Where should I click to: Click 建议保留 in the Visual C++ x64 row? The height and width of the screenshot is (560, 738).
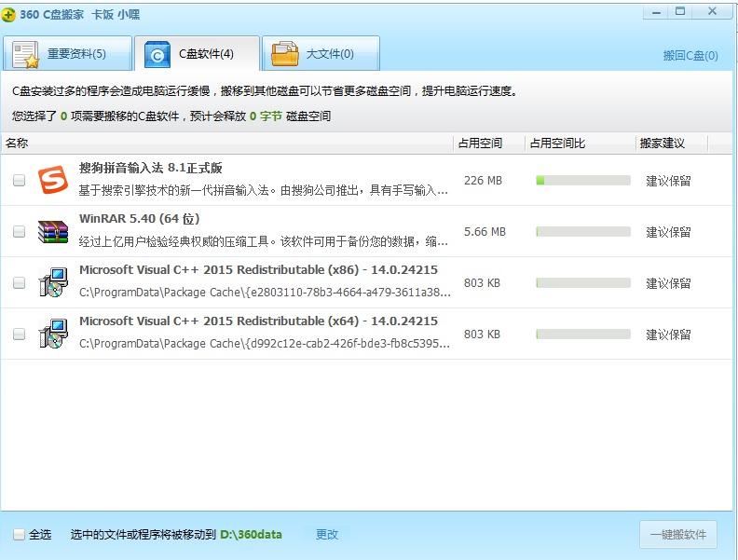(x=668, y=335)
